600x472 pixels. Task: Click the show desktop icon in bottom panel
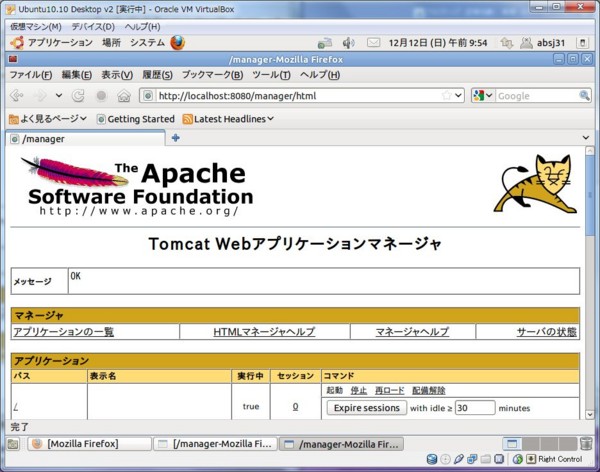coord(13,444)
